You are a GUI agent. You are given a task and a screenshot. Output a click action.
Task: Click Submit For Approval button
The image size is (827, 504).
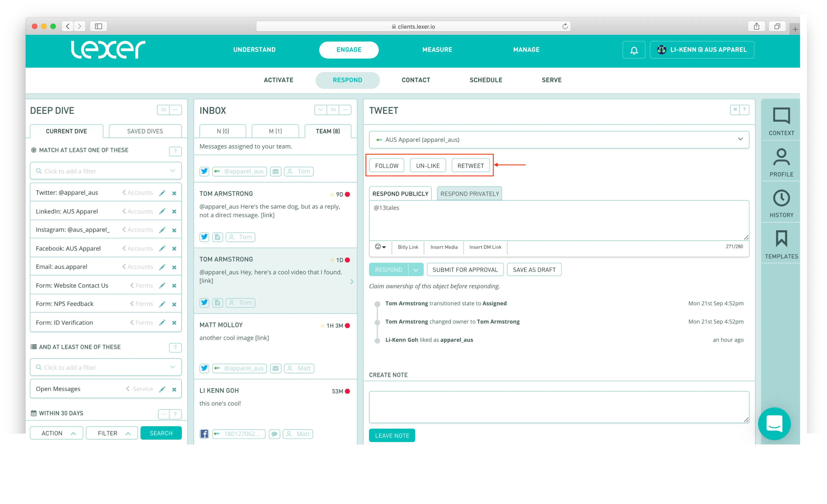(x=465, y=270)
